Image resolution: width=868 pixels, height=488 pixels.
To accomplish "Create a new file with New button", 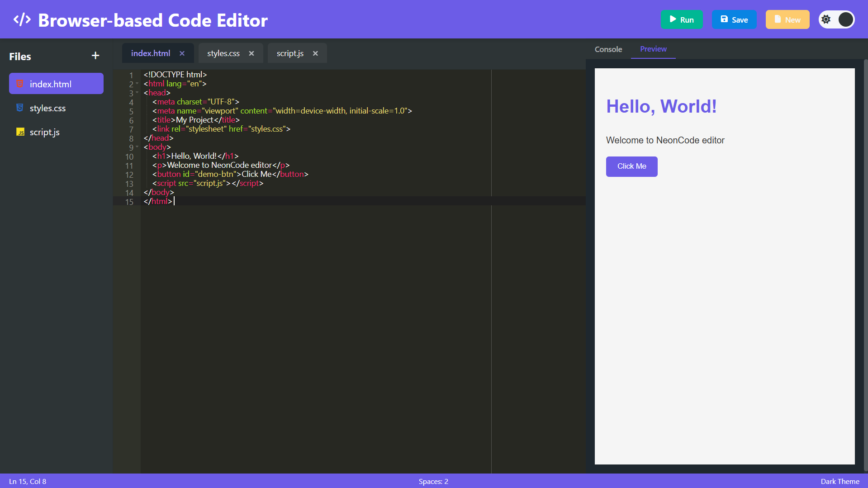I will click(x=787, y=19).
